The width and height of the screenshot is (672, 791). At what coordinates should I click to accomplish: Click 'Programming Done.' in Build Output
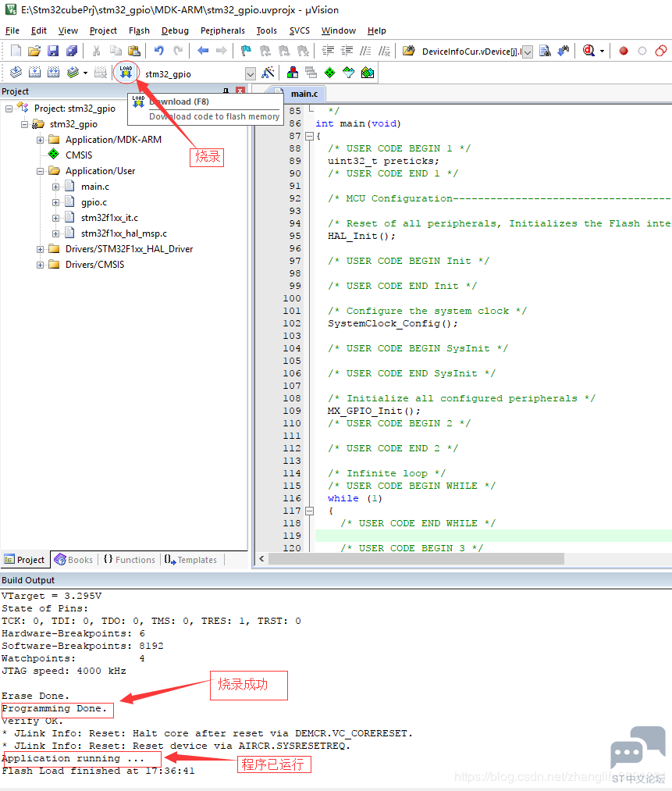click(x=55, y=709)
